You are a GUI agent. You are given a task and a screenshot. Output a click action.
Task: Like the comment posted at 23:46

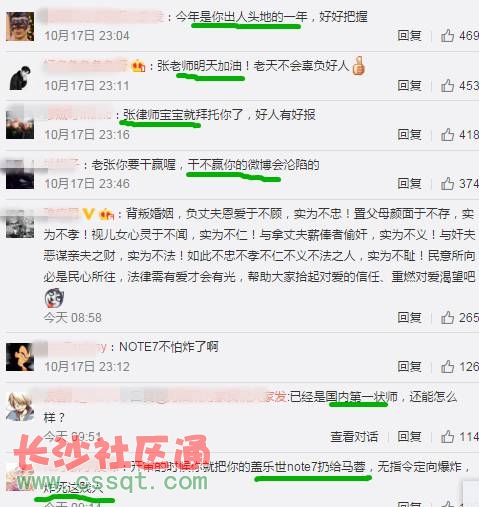pyautogui.click(x=447, y=184)
